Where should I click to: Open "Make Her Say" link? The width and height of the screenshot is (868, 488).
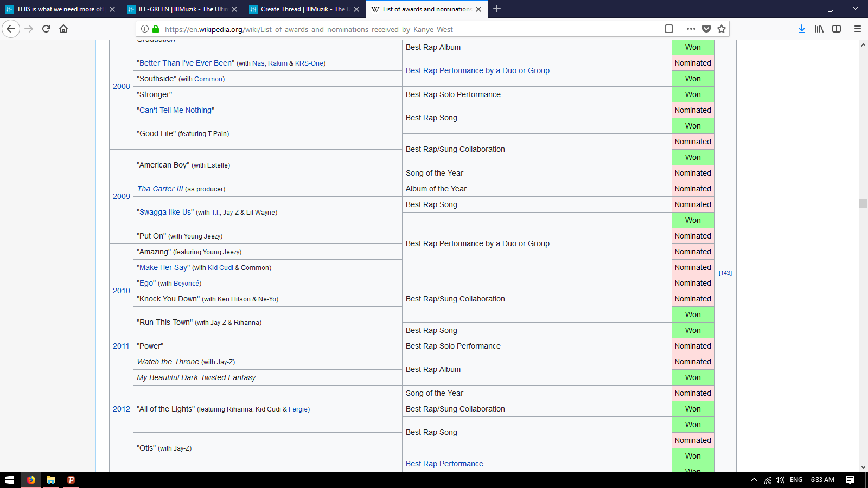point(163,267)
